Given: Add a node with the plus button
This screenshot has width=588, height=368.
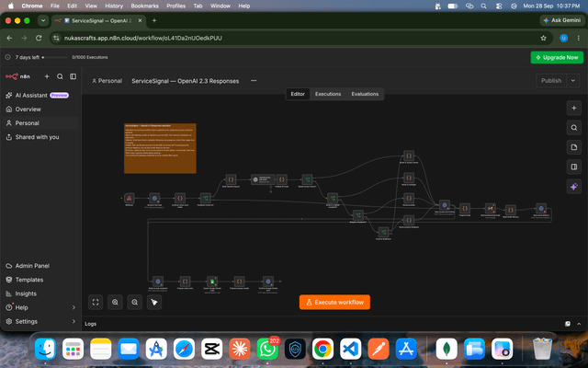Looking at the screenshot, I should click(573, 109).
